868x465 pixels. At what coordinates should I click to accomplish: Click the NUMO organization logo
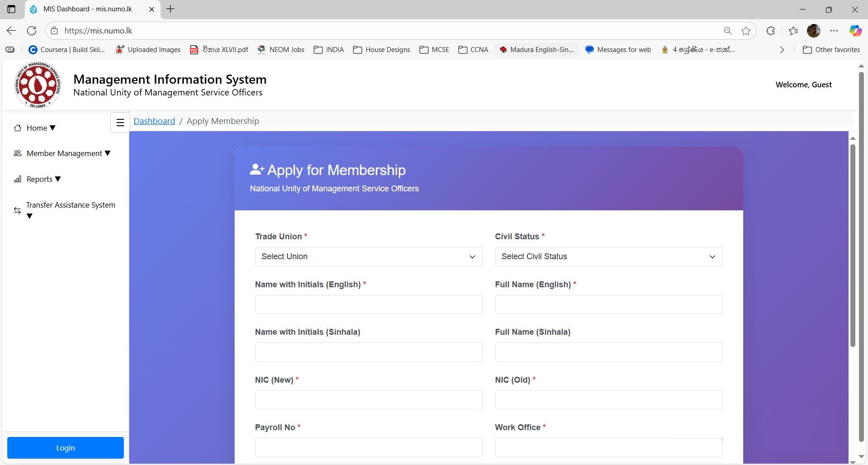pos(38,85)
